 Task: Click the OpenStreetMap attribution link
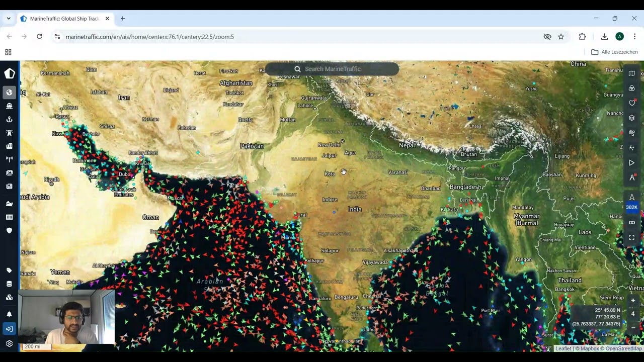(x=623, y=348)
